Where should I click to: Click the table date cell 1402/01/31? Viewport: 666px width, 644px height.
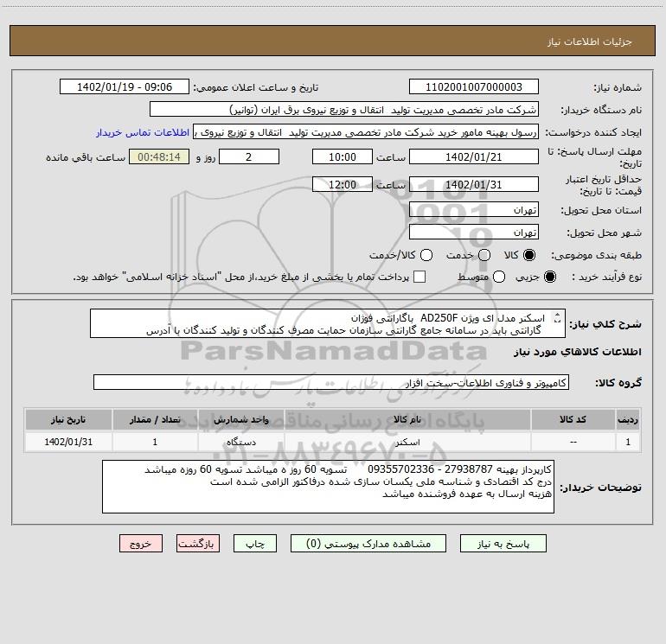(68, 442)
